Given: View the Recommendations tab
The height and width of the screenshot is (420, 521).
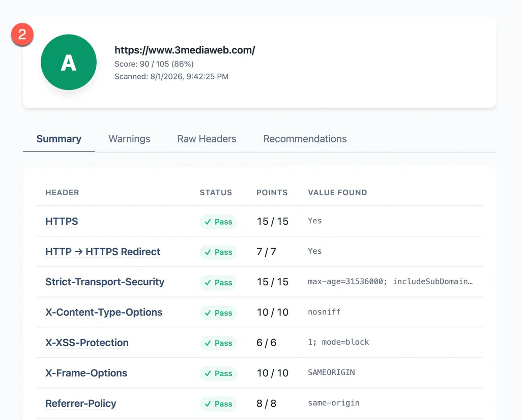Looking at the screenshot, I should pos(305,139).
